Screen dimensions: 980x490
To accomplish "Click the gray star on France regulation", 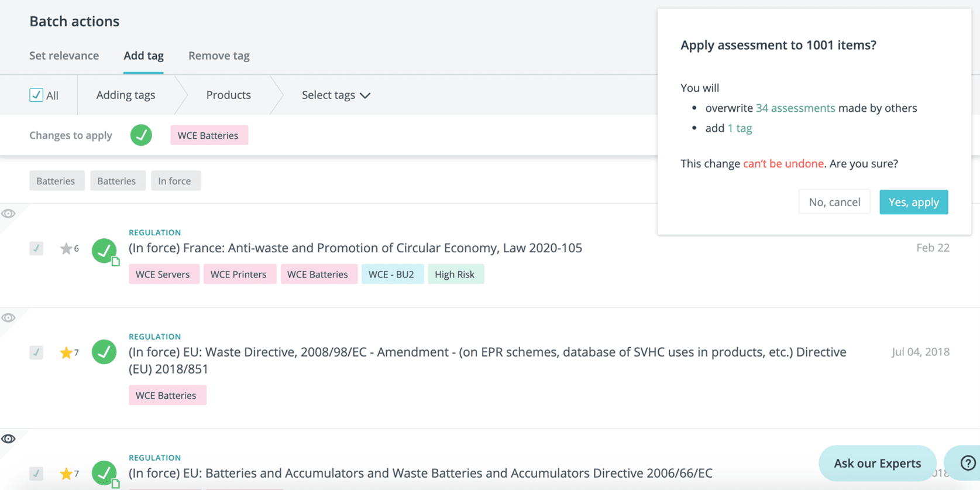I will [66, 249].
